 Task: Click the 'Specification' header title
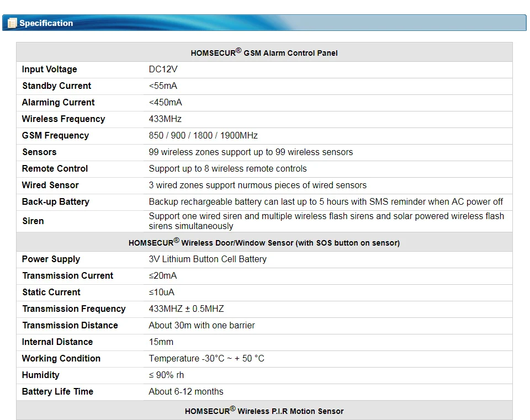click(x=46, y=23)
